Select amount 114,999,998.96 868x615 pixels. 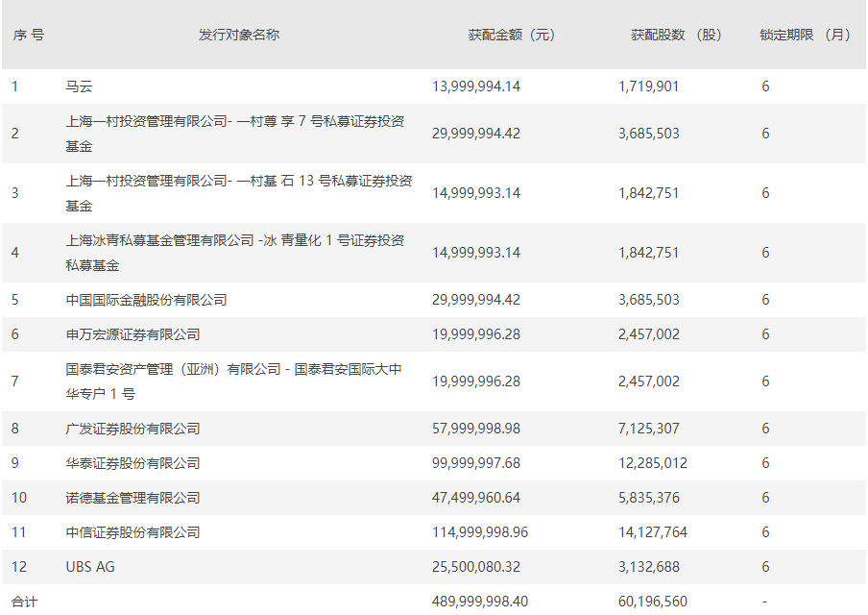[480, 532]
